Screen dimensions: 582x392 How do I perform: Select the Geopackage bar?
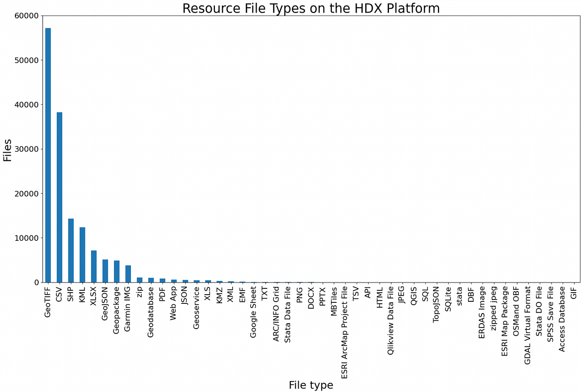pyautogui.click(x=115, y=272)
